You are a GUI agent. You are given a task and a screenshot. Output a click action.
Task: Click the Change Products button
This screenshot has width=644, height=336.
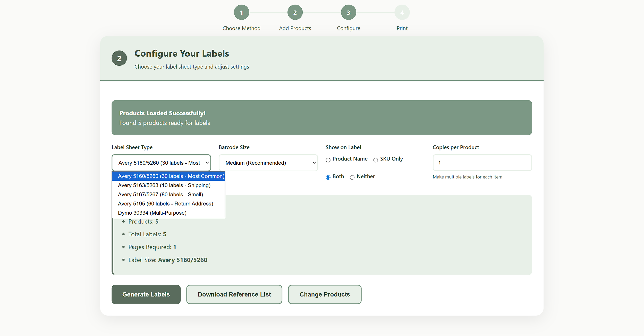(x=325, y=294)
